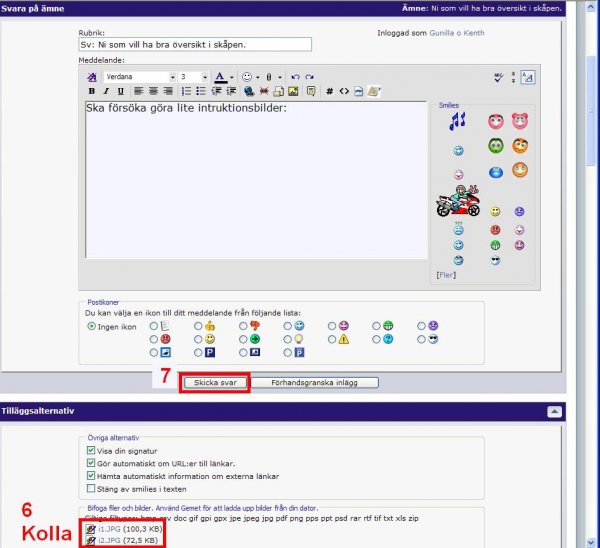Toggle 'Stäng av smilies i texten' checkbox
Image resolution: width=600 pixels, height=548 pixels.
[92, 489]
